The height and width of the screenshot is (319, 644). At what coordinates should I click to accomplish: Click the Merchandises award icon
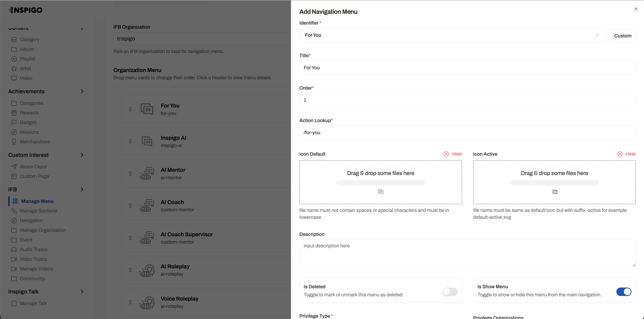pos(14,142)
